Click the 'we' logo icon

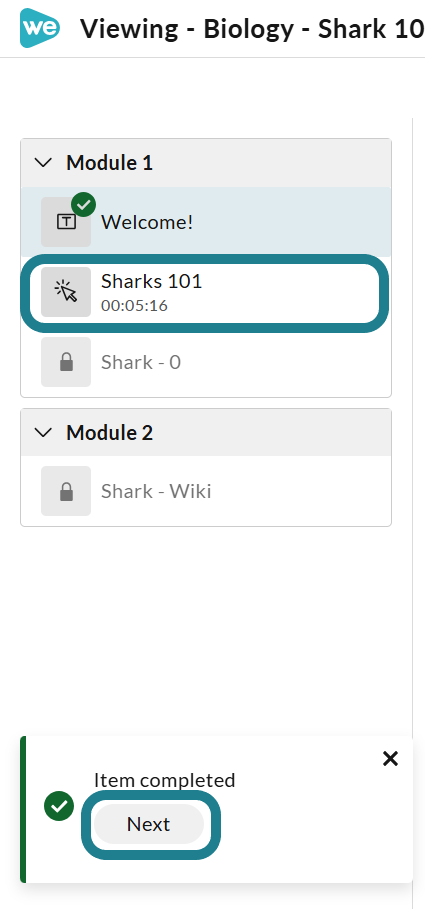click(x=40, y=28)
